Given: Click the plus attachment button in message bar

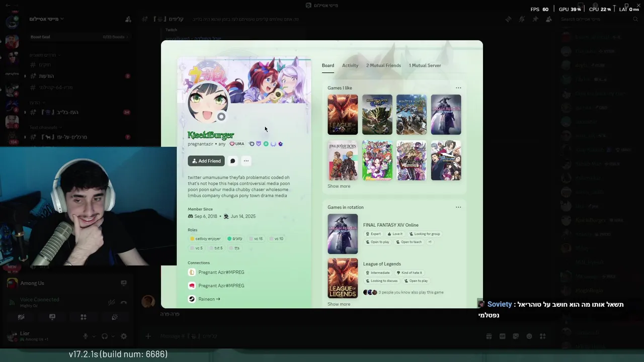Looking at the screenshot, I should (148, 336).
